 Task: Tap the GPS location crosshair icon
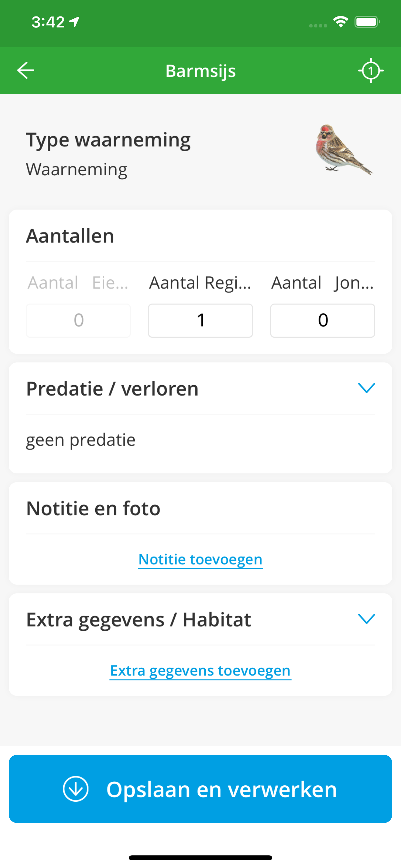coord(371,70)
